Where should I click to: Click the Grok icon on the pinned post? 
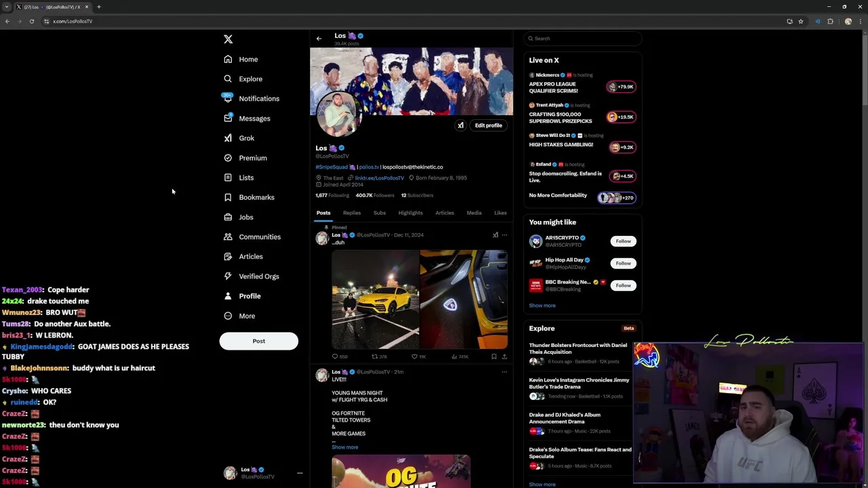pos(495,235)
